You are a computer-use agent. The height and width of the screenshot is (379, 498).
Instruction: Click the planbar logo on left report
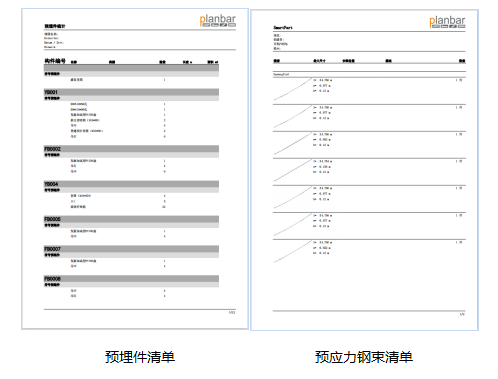coord(218,20)
